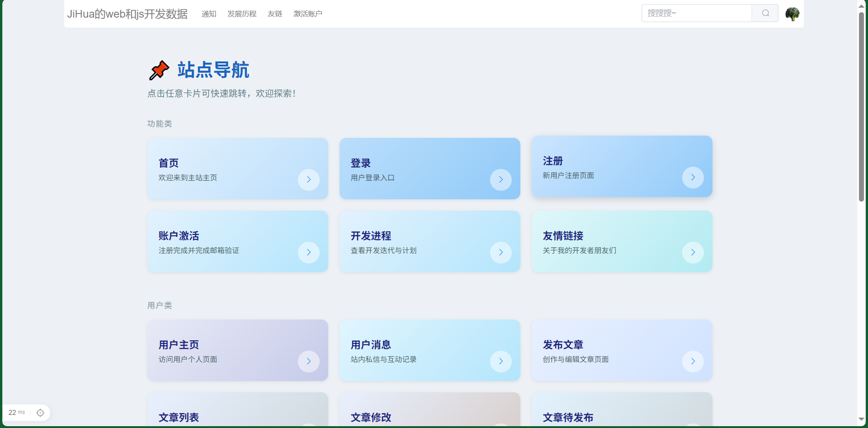Expand the 发布文章 card via its chevron

693,362
